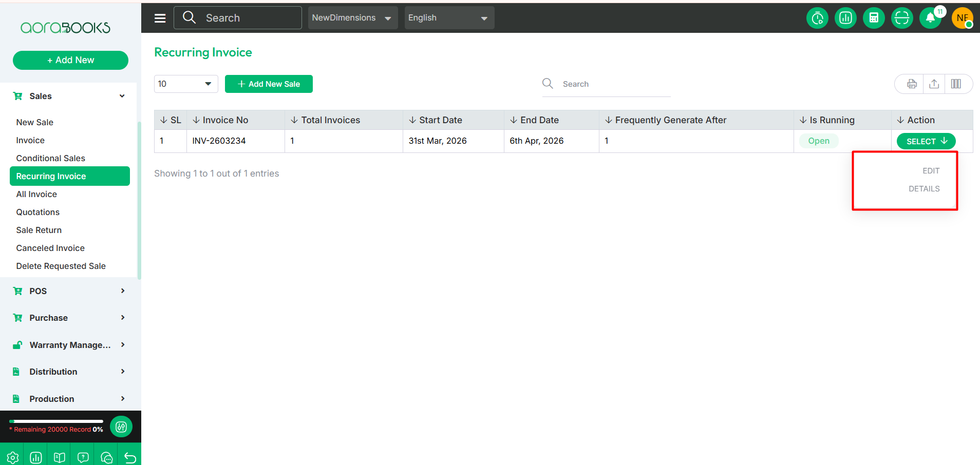The image size is (980, 465).
Task: Click the back arrow icon in sidebar footer
Action: click(130, 457)
